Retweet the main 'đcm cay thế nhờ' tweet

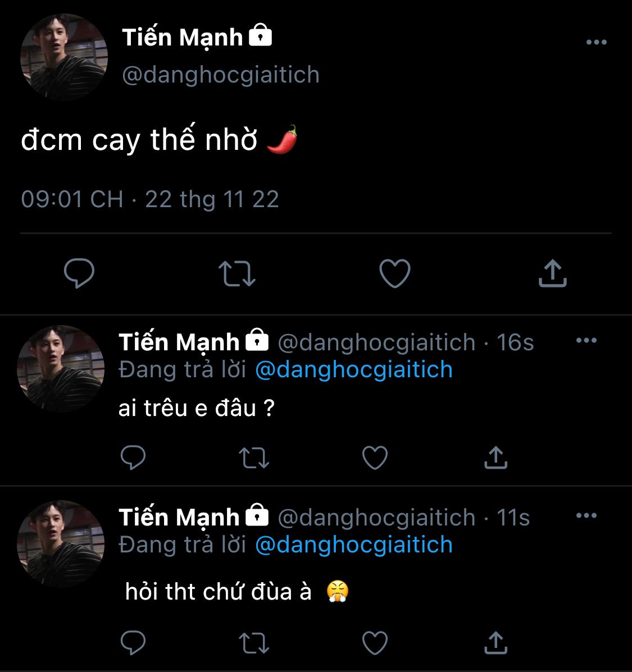click(237, 273)
